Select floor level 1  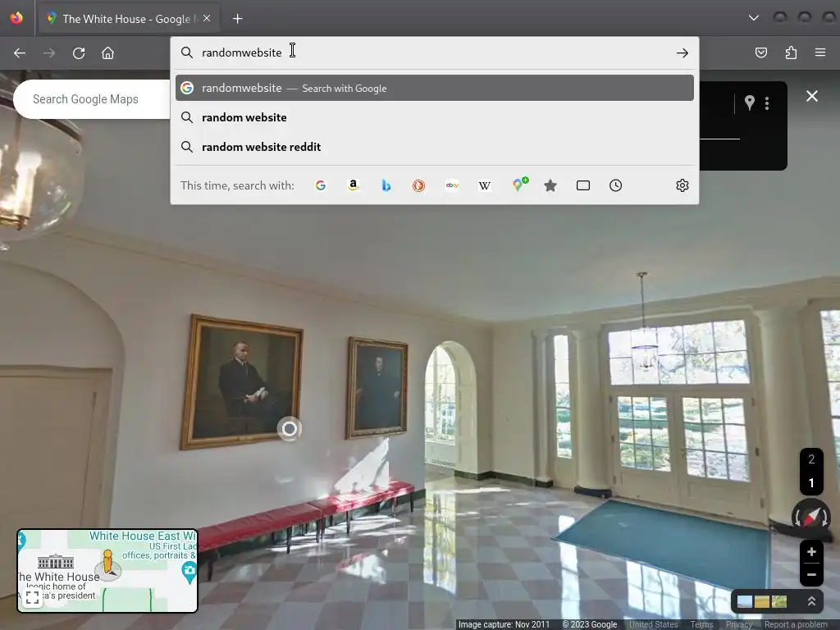[811, 483]
